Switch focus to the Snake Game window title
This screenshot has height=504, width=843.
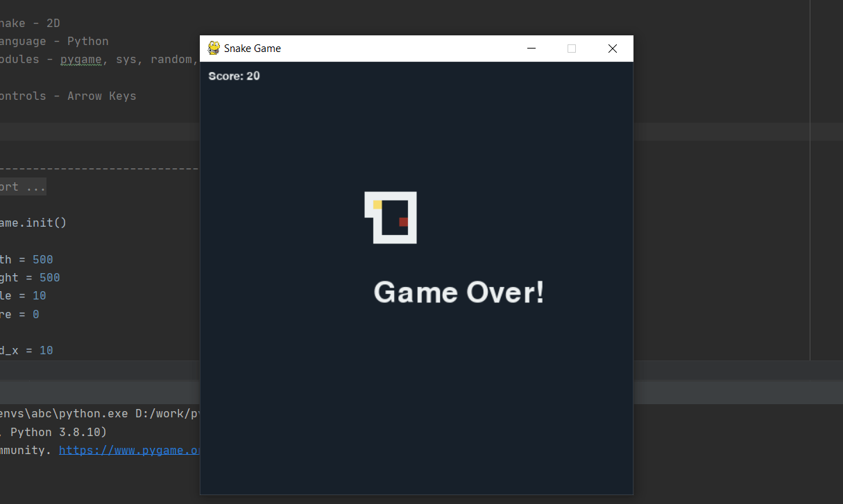point(252,48)
